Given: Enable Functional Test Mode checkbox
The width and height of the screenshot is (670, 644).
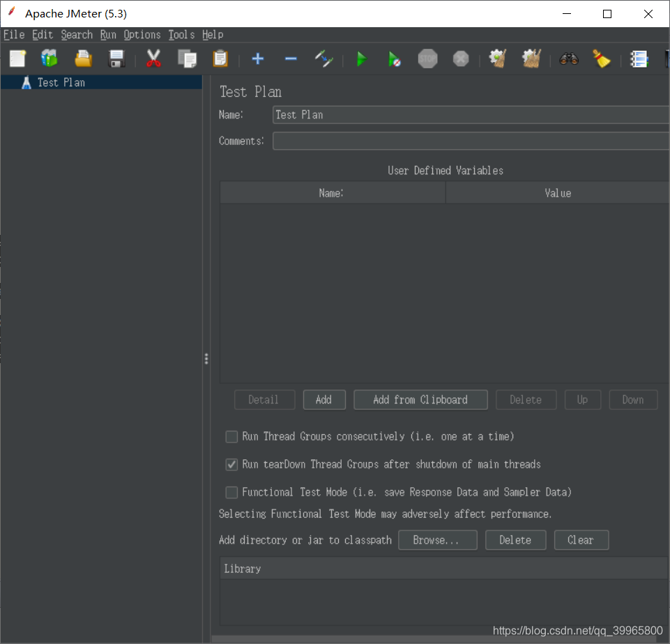Looking at the screenshot, I should tap(231, 492).
